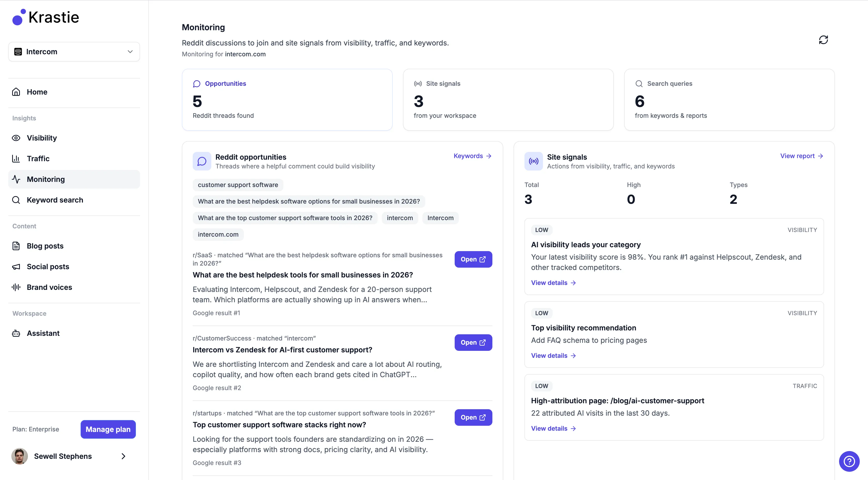The image size is (868, 480).
Task: Click the 'best helpdesk tools for small businesses' title
Action: coord(303,275)
